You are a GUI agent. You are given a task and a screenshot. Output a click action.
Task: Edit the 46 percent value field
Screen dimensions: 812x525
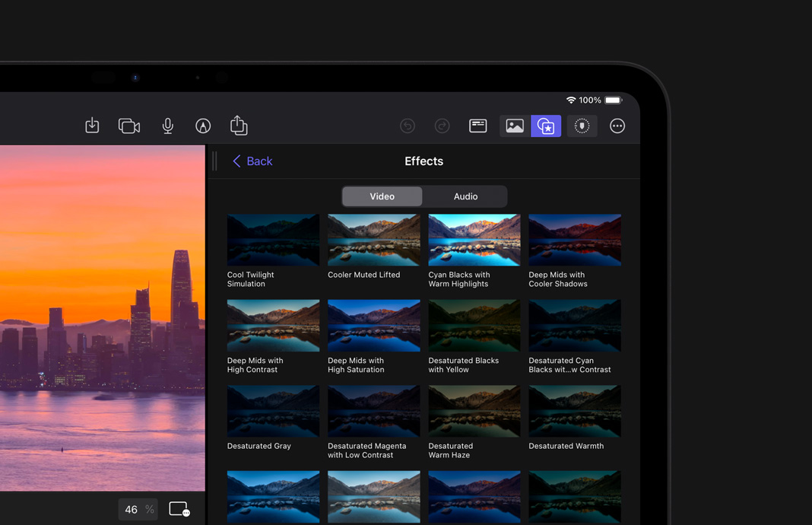click(138, 509)
